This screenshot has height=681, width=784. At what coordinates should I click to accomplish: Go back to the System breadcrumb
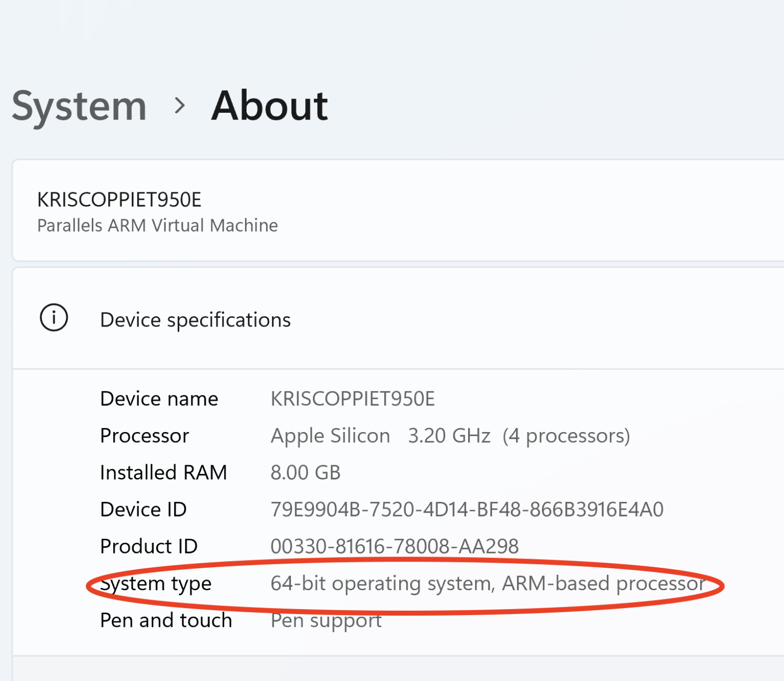click(79, 106)
